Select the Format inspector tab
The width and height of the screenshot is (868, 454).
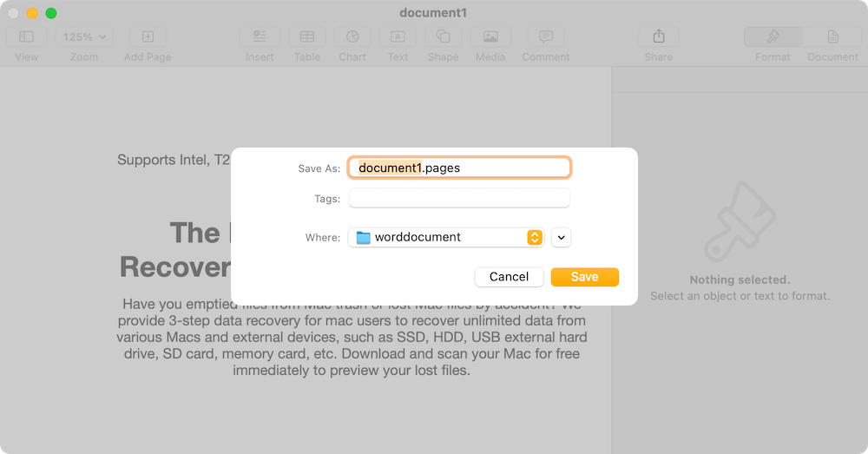coord(773,37)
